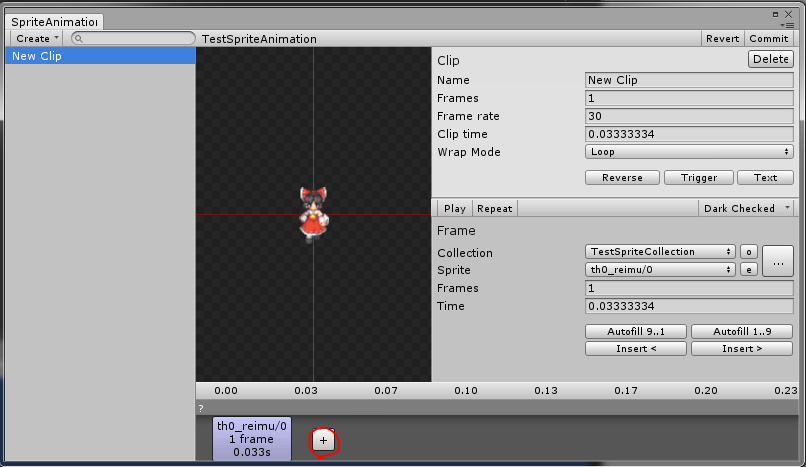Screen dimensions: 806x467
Task: Click the search magnifier icon
Action: pyautogui.click(x=79, y=39)
